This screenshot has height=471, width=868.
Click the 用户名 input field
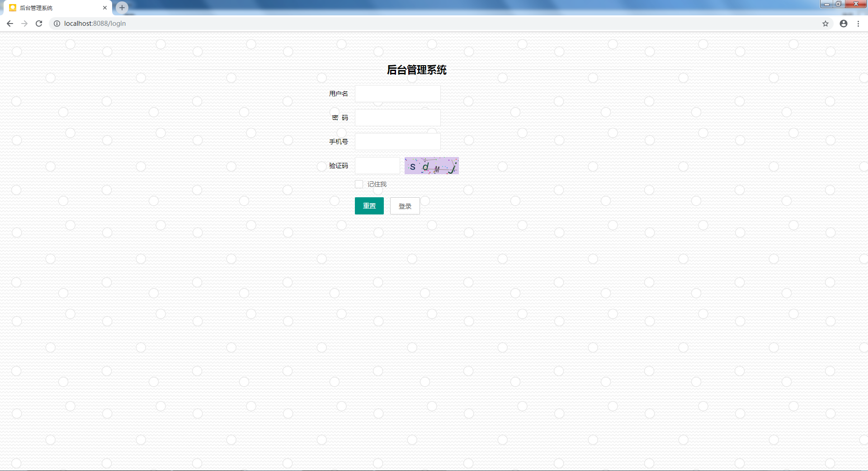[x=397, y=94]
